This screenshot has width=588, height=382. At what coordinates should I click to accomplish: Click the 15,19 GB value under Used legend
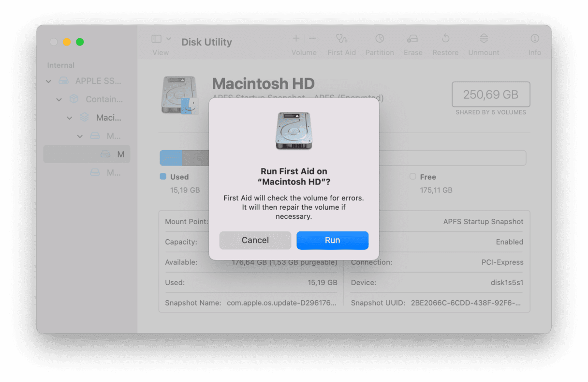[x=185, y=190]
